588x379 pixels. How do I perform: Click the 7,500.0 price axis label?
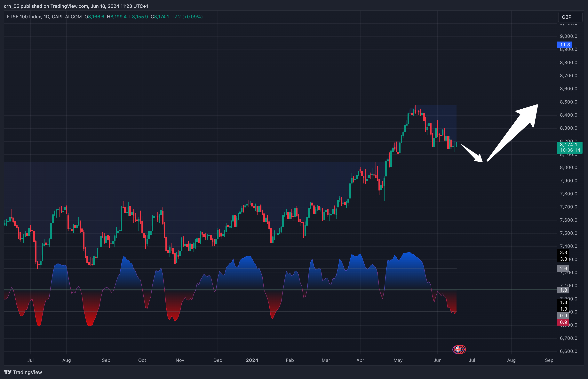point(568,233)
